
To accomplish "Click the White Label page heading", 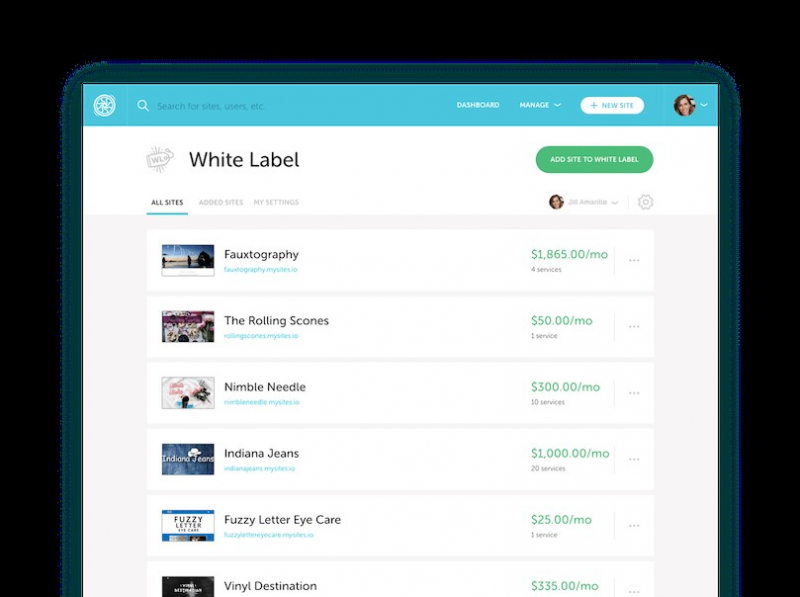I will 244,160.
